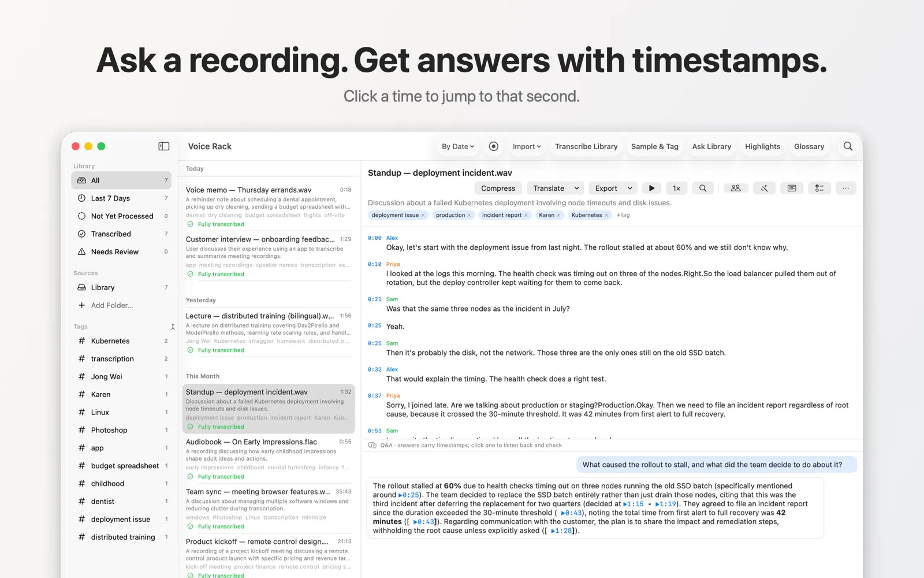Add a new tag with +tag
The height and width of the screenshot is (578, 924).
[623, 215]
